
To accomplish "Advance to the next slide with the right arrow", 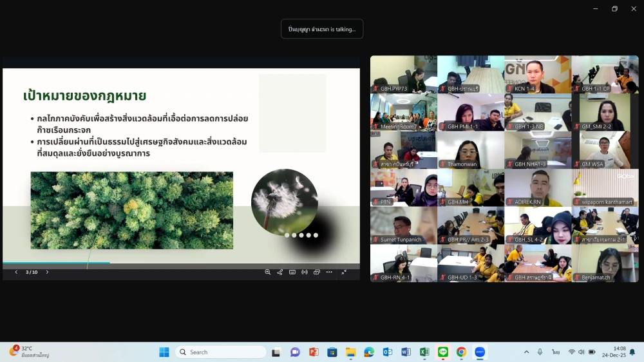I will (x=47, y=272).
